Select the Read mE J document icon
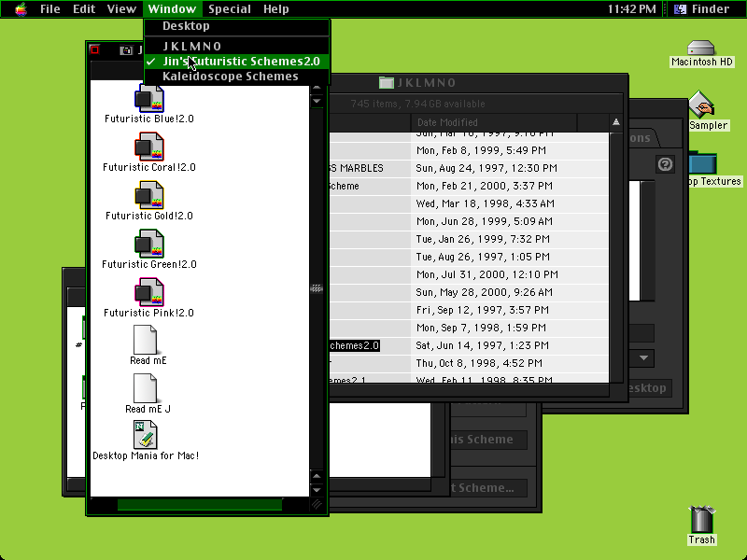The width and height of the screenshot is (747, 560). (x=146, y=388)
